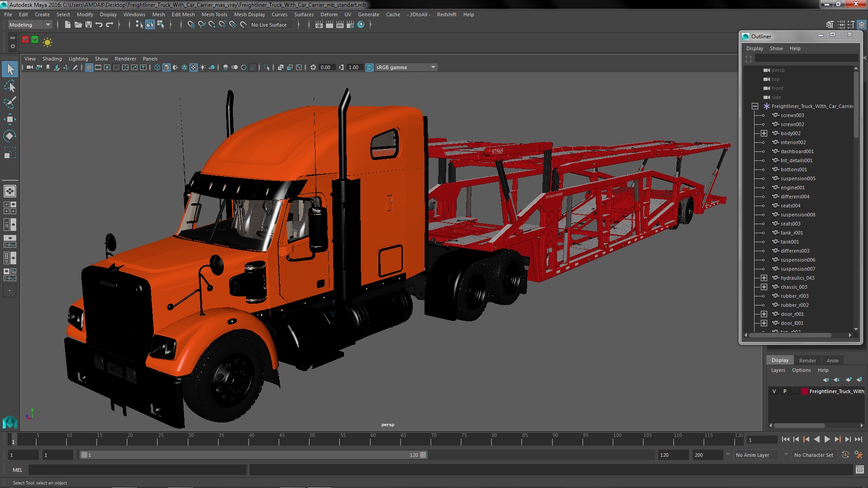868x488 pixels.
Task: Toggle smooth shade all
Action: [166, 67]
